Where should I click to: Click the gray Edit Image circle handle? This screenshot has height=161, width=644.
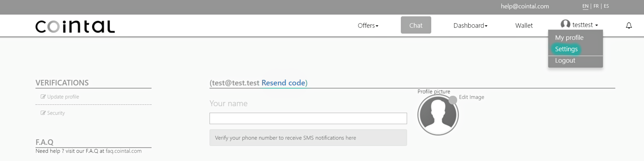(453, 100)
